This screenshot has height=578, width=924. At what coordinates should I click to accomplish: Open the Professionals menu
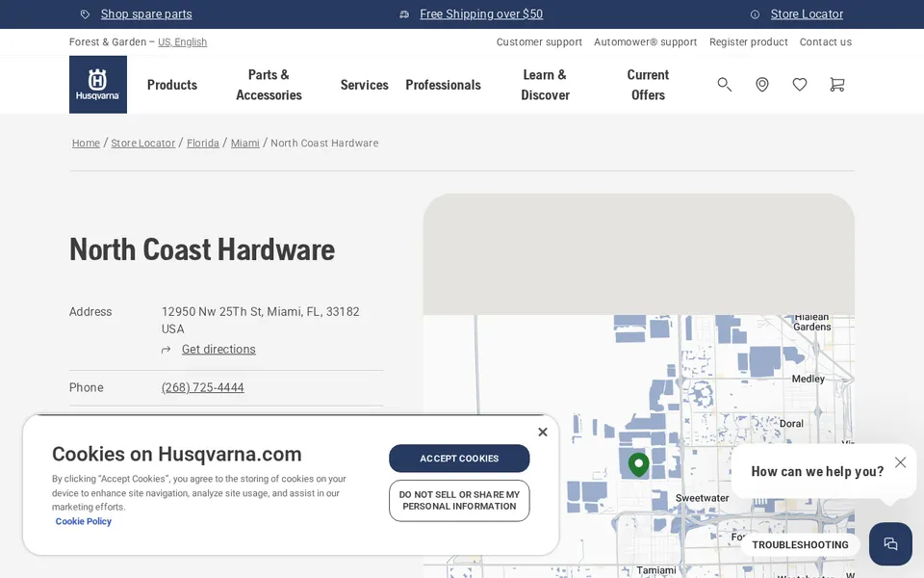443,85
